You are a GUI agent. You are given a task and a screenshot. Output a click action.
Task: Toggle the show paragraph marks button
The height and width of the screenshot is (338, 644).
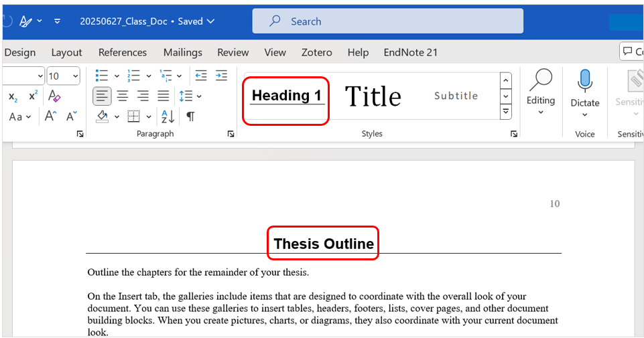pyautogui.click(x=190, y=116)
